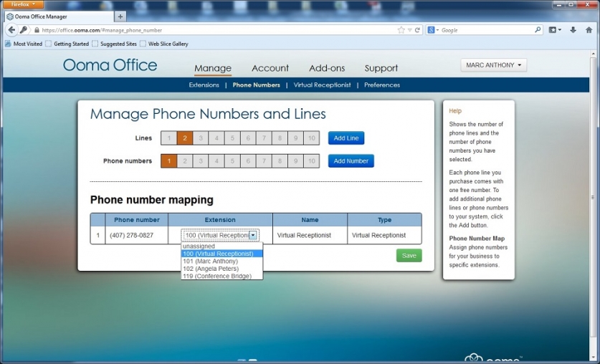The image size is (600, 364).
Task: Go to the Preferences submenu
Action: click(x=382, y=85)
